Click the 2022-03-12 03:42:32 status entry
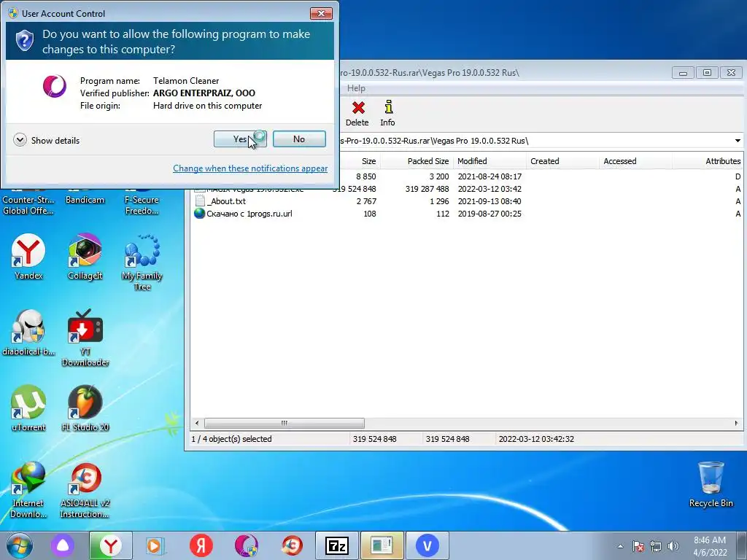 tap(536, 438)
